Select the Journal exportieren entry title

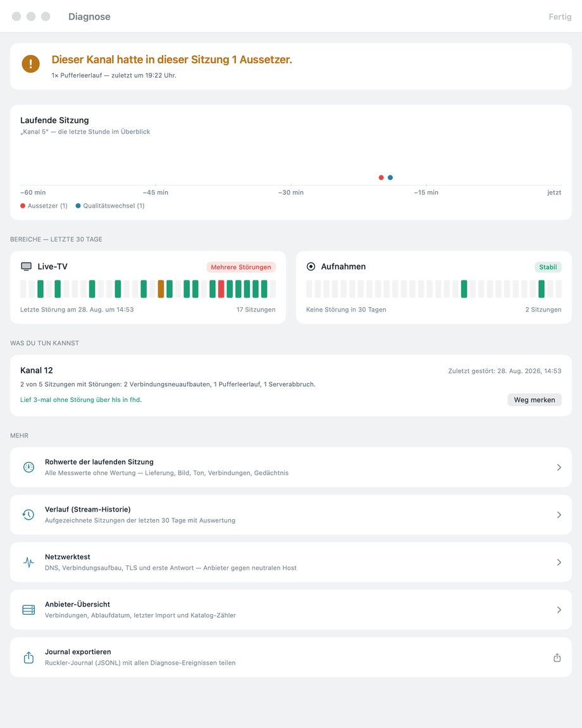[78, 652]
